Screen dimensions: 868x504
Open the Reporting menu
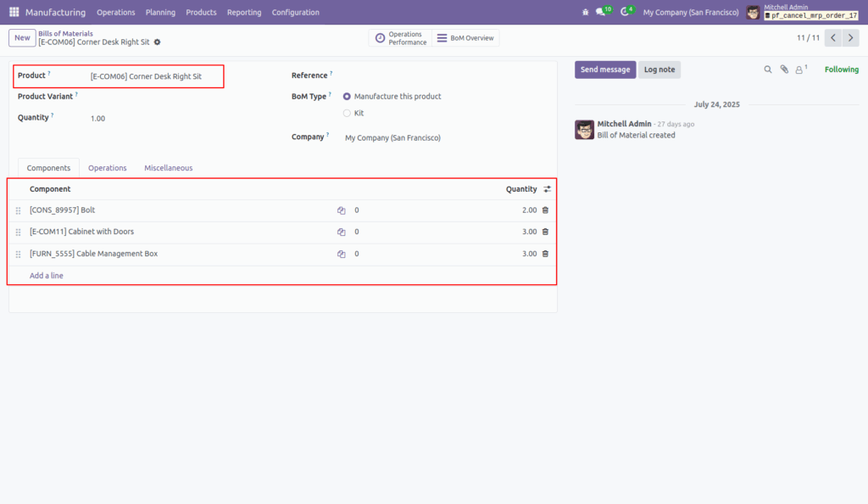coord(244,12)
